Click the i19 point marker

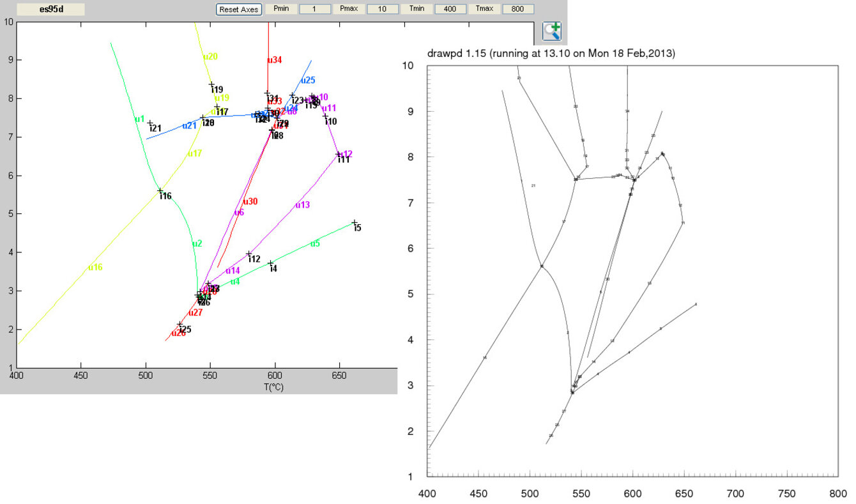coord(211,84)
